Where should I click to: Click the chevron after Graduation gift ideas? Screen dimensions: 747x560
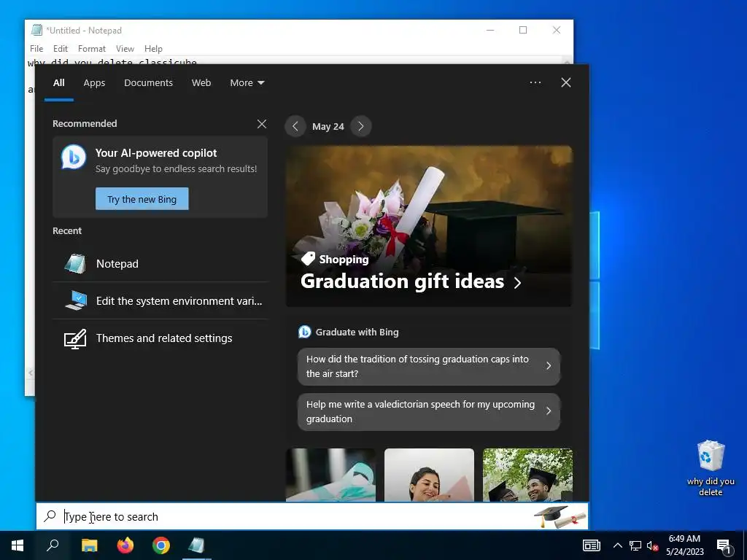(x=517, y=282)
